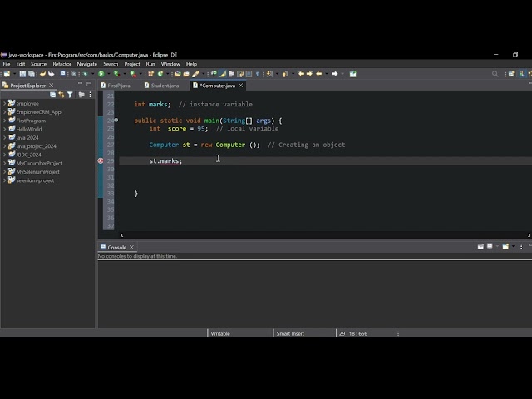Image resolution: width=532 pixels, height=399 pixels.
Task: Switch to the FirstP.java tab
Action: (x=116, y=86)
